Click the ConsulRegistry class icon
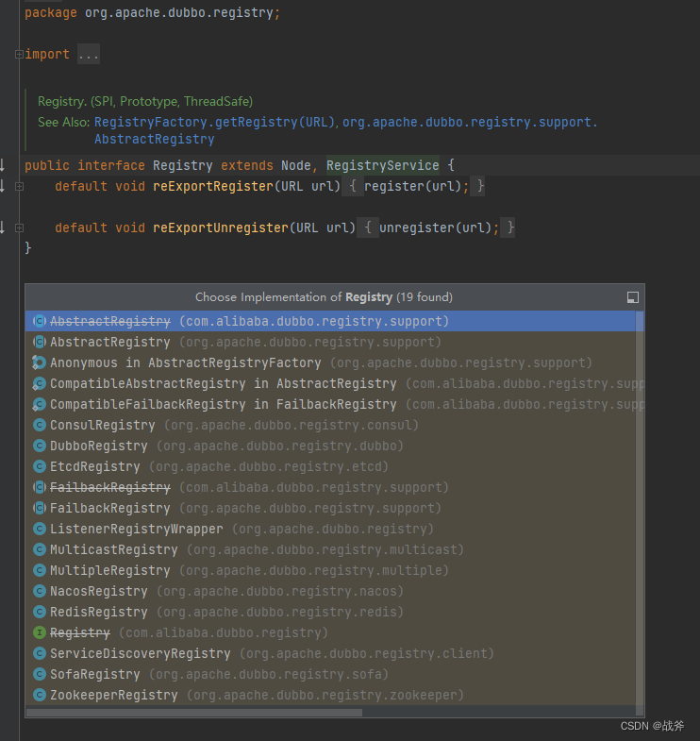The height and width of the screenshot is (741, 700). [40, 425]
